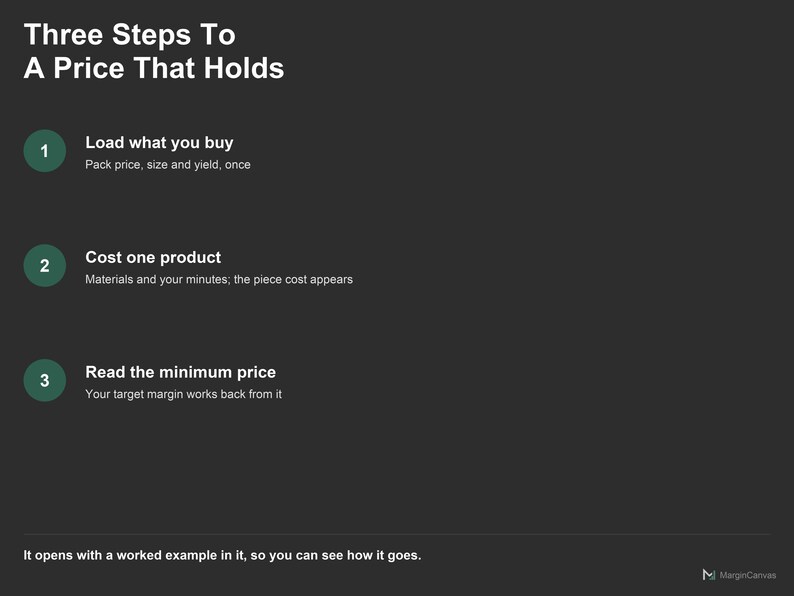Click the MarginCanvas logo icon

[x=708, y=575]
